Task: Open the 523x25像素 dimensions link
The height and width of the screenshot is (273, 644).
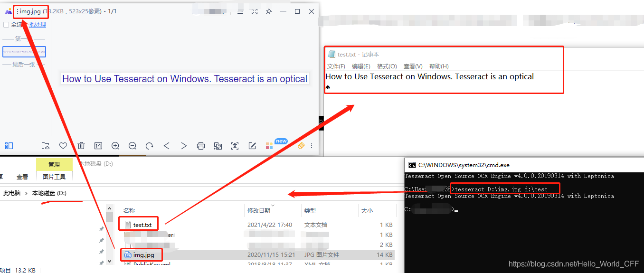Action: [x=85, y=11]
